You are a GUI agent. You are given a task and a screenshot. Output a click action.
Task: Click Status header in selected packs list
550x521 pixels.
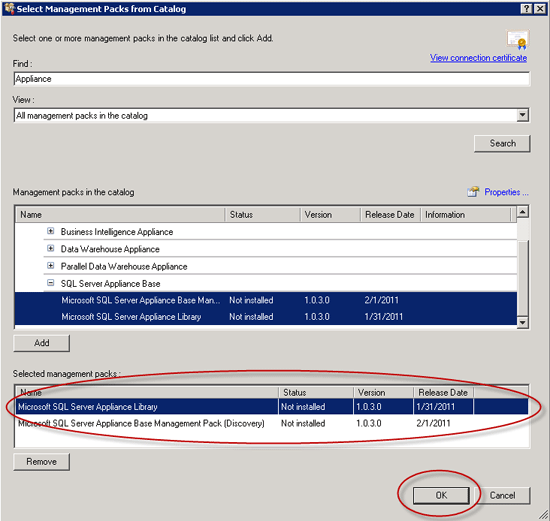(x=316, y=392)
